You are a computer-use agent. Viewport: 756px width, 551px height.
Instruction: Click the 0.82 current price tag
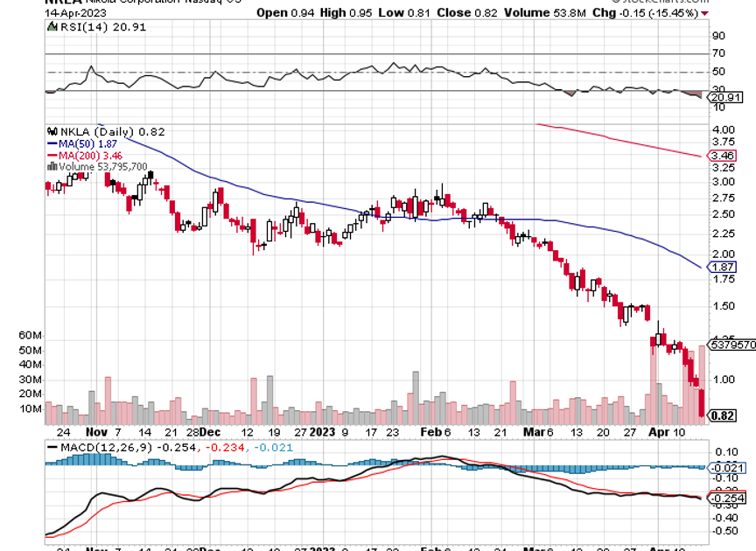click(723, 416)
